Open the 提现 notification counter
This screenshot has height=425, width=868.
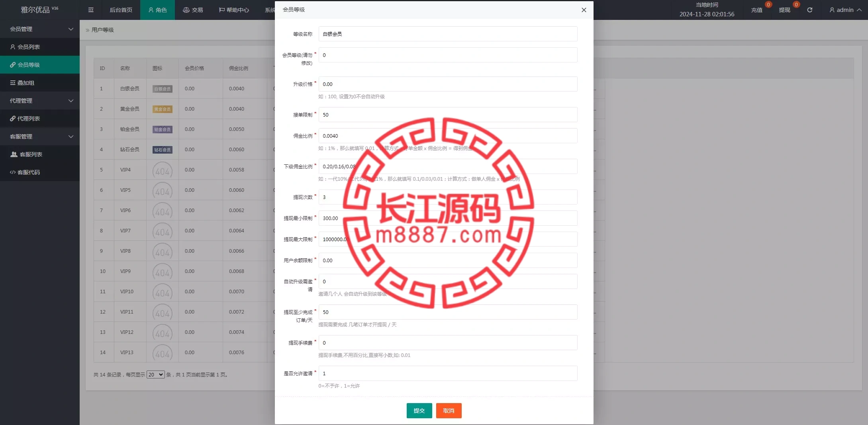[x=796, y=5]
